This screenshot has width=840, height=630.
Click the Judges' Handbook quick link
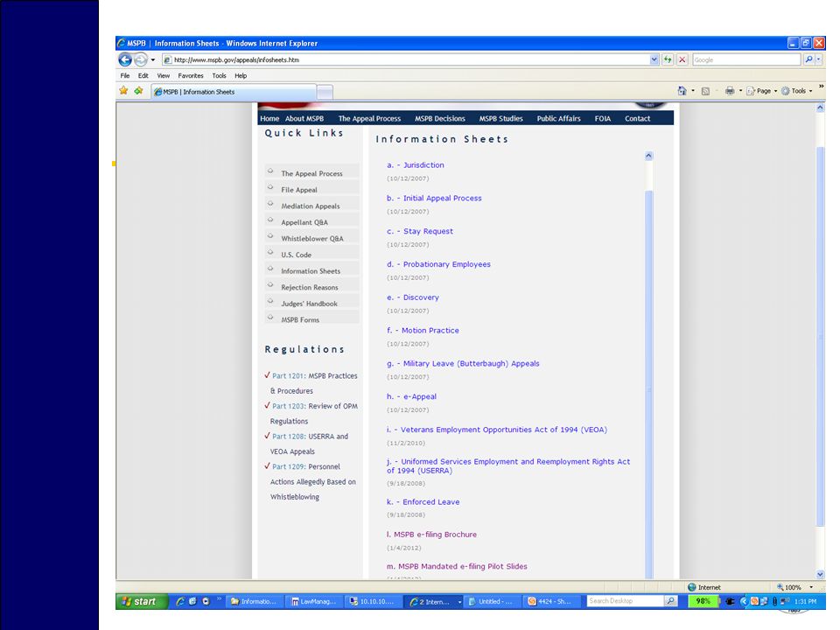[x=309, y=304]
